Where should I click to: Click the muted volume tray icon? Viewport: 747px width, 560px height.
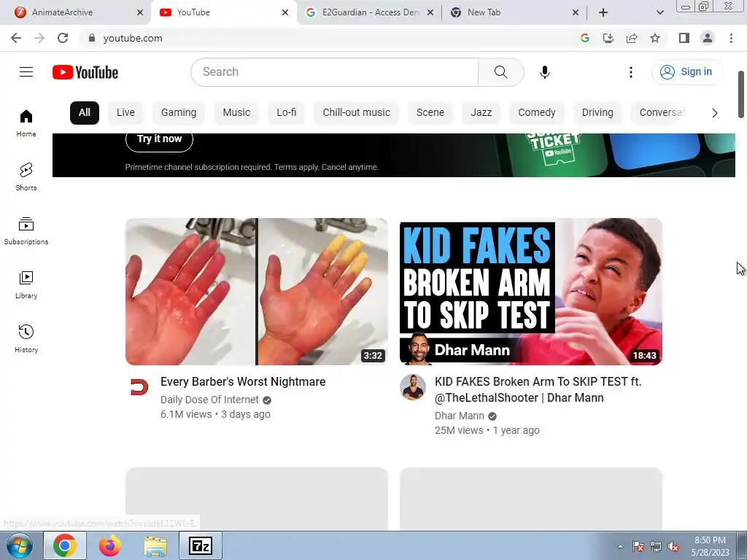(673, 547)
